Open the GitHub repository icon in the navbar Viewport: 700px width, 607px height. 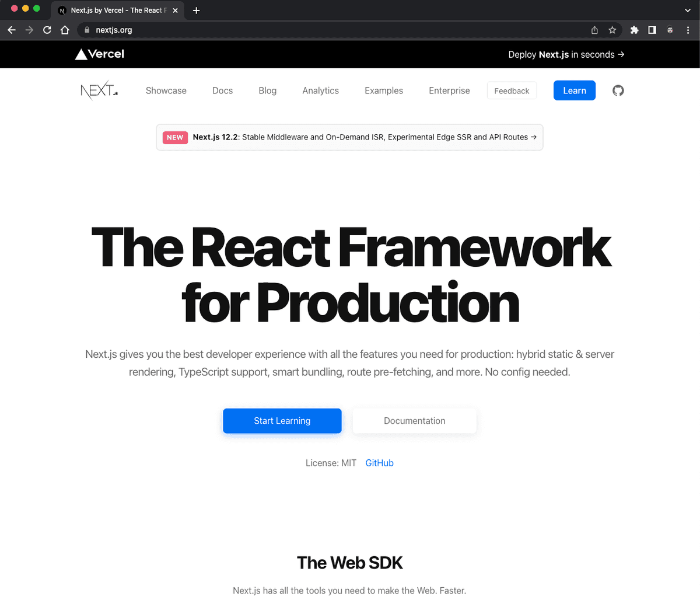coord(618,90)
